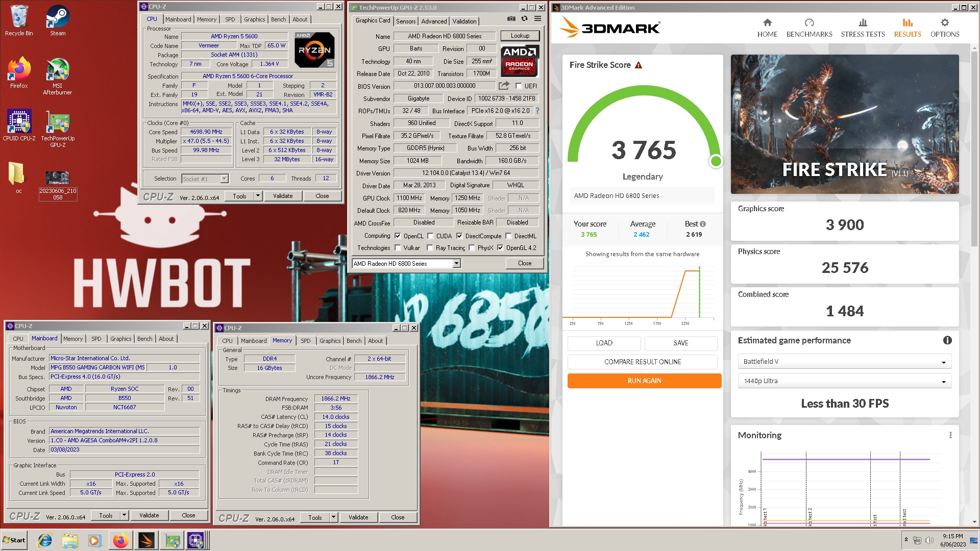Go to 3DMark HOME
Viewport: 980px width, 551px height.
tap(767, 28)
